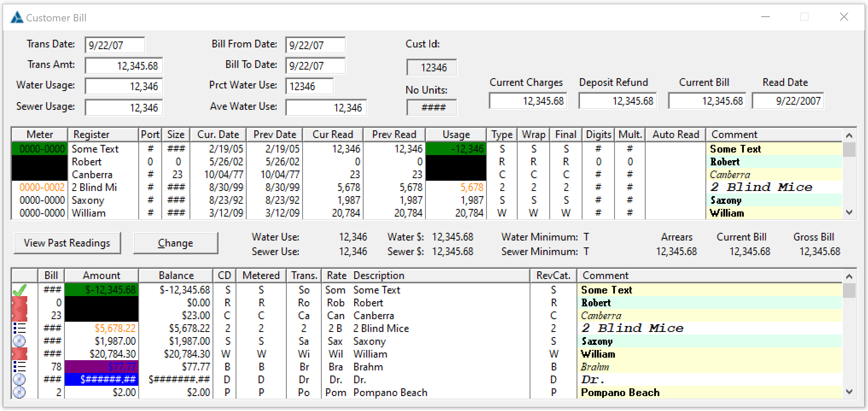Select the disc icon in the Saxony bill row

coord(20,341)
